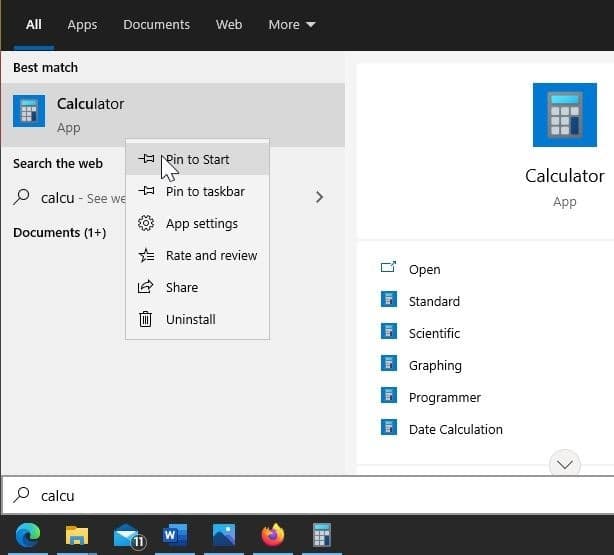Click calculator icon beside Programmer

pos(388,396)
